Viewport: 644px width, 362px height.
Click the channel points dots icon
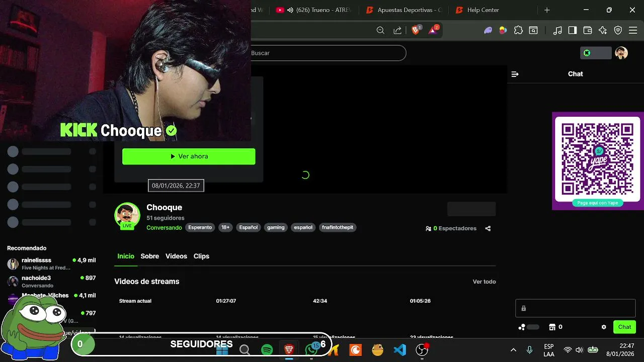click(522, 327)
